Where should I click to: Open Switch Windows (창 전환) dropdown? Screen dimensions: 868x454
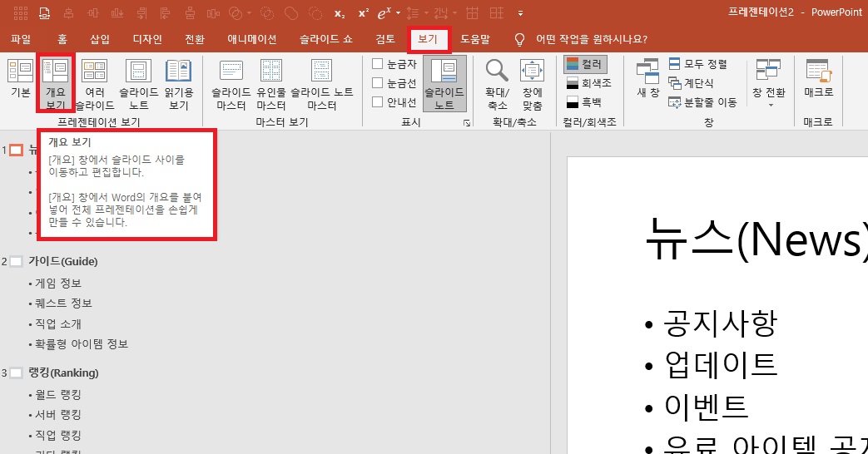[769, 83]
